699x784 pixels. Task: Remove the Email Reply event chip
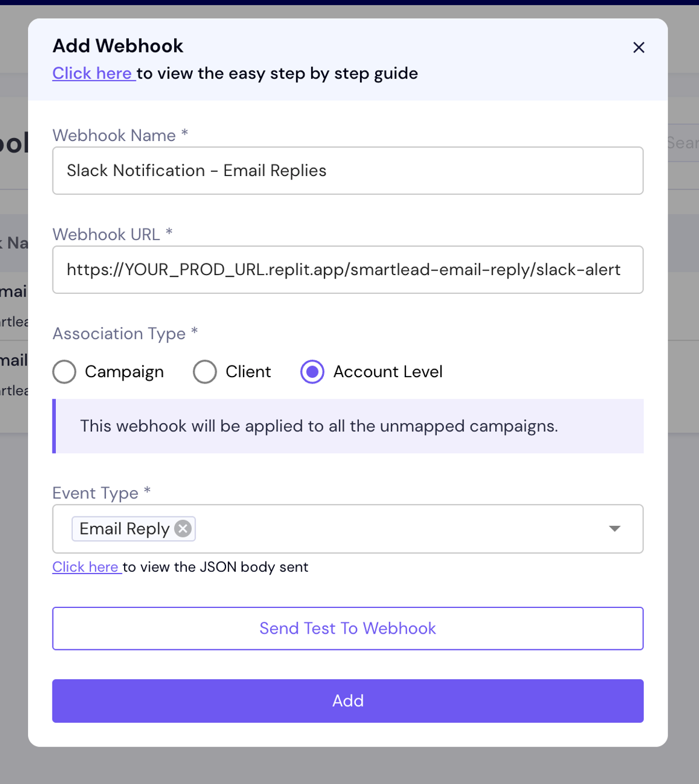tap(182, 528)
